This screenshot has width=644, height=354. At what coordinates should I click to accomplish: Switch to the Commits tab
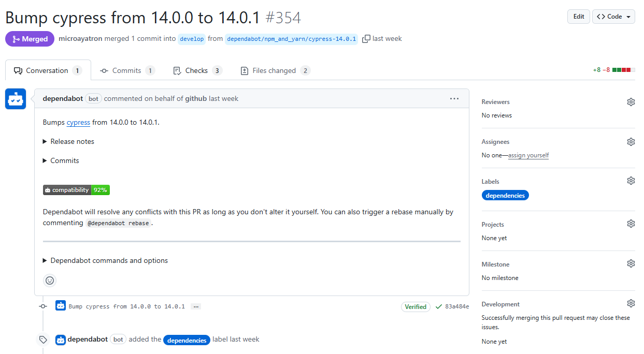[127, 70]
